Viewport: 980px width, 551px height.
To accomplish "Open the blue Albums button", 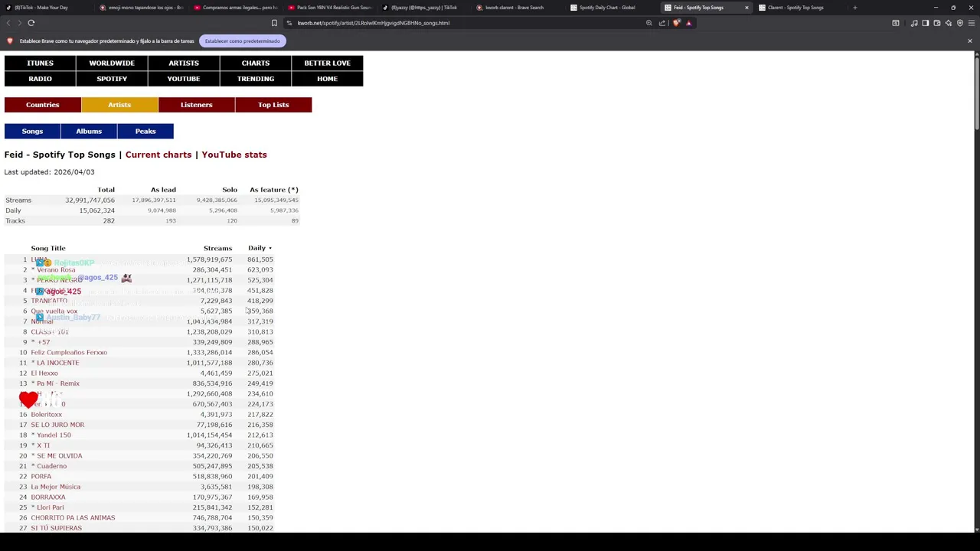I will [x=89, y=131].
